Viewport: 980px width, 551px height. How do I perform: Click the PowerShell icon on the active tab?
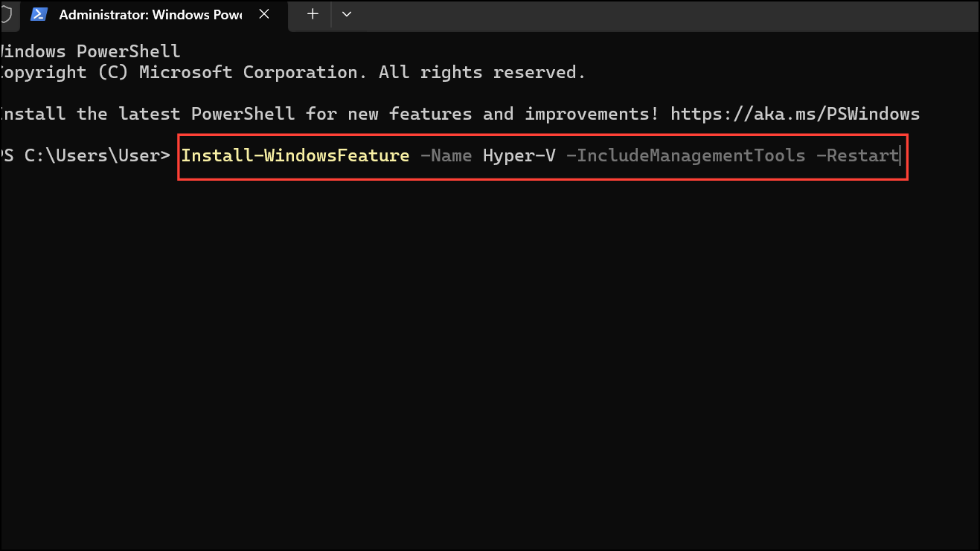click(x=39, y=13)
